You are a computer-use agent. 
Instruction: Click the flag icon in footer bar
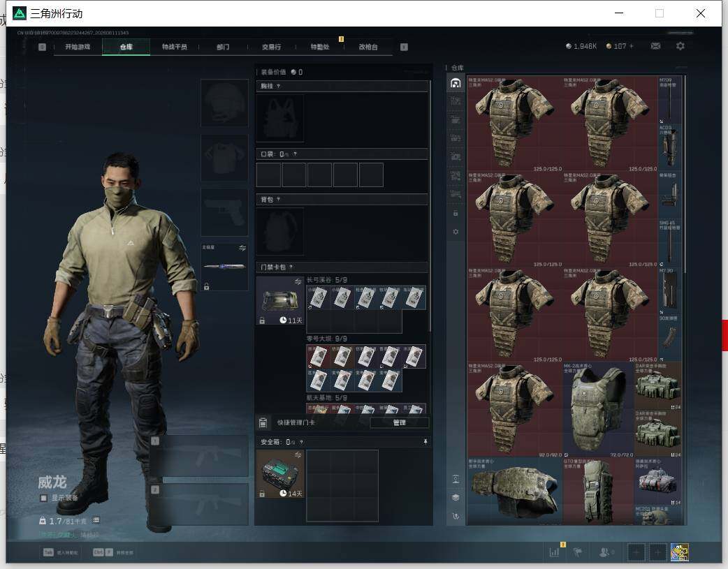pyautogui.click(x=578, y=552)
